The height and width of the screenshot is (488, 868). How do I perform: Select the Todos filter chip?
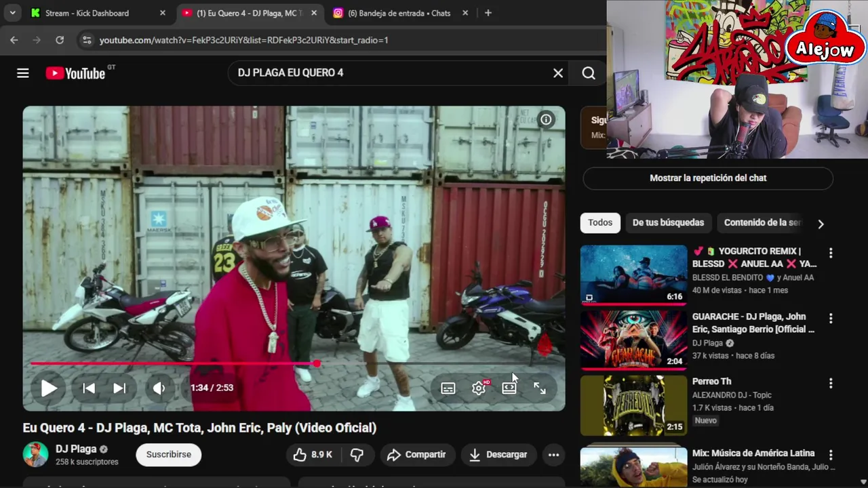point(600,223)
